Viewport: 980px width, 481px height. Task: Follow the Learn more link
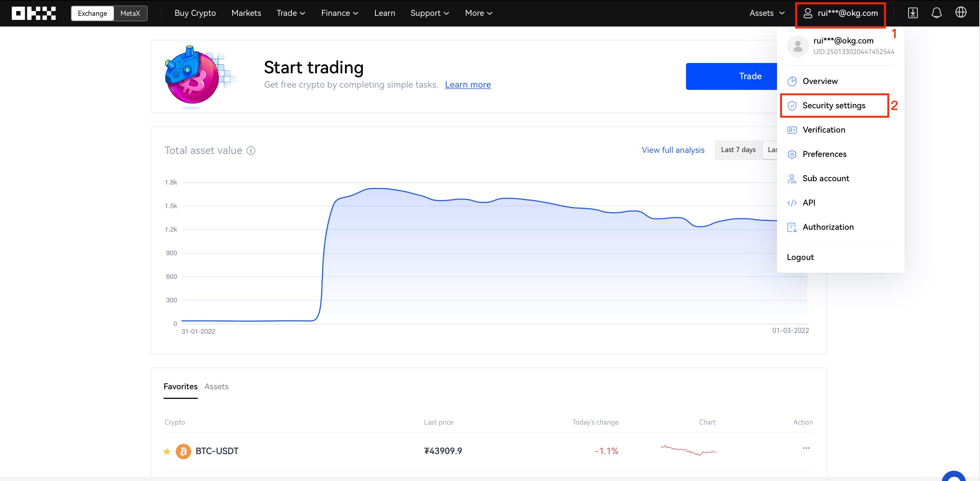468,85
